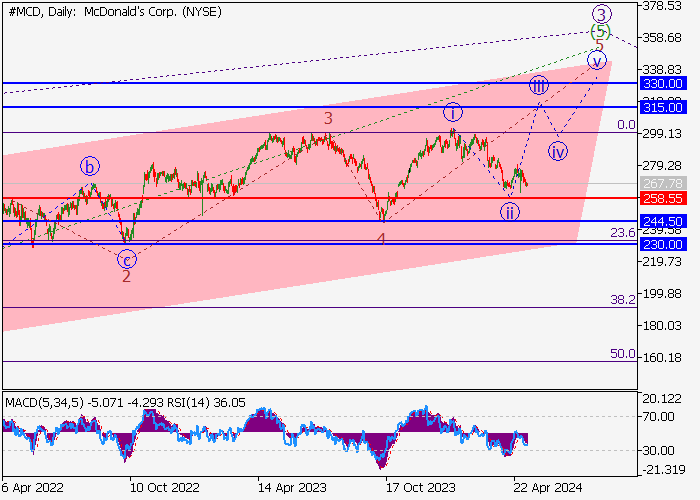Click the uncircled red wave 3 label
700x500 pixels.
click(x=328, y=119)
